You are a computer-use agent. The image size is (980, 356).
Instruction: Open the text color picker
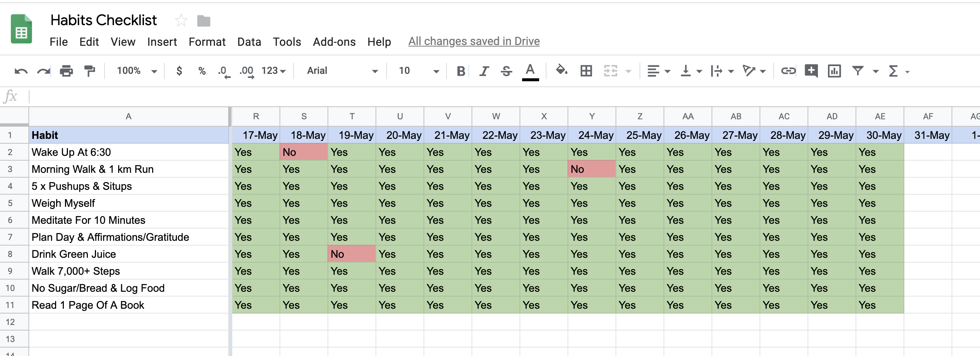(530, 72)
